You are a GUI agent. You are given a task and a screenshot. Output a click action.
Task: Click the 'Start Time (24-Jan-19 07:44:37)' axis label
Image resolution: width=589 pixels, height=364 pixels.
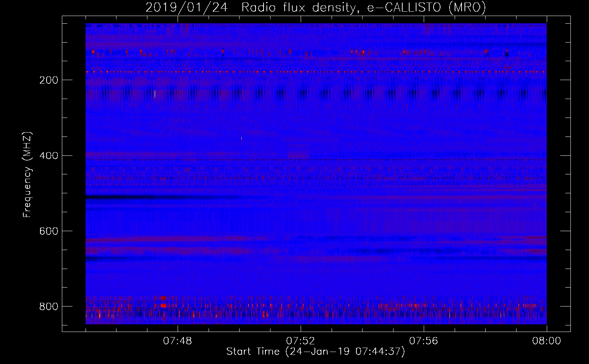coord(316,352)
